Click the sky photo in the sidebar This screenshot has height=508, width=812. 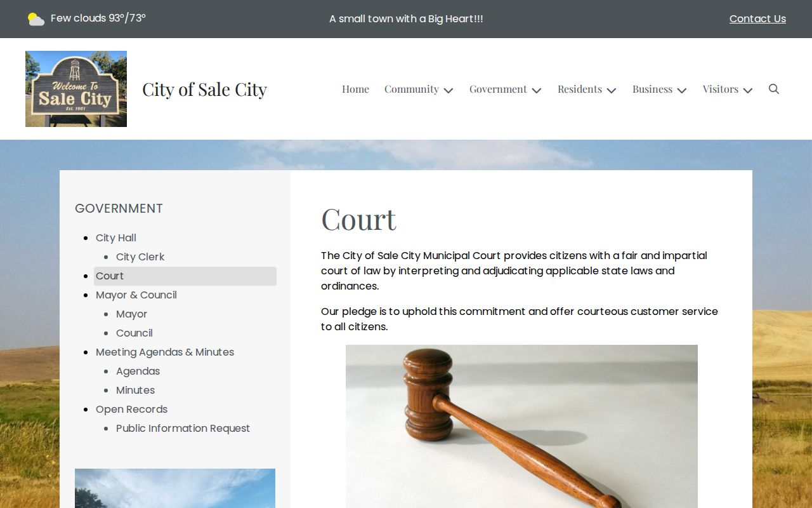175,488
